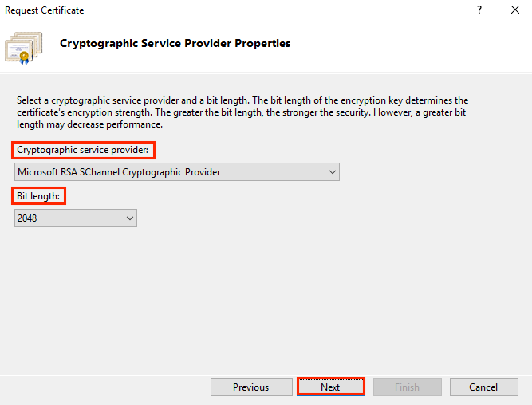The width and height of the screenshot is (532, 405).
Task: Go back with the Previous button
Action: coord(250,387)
